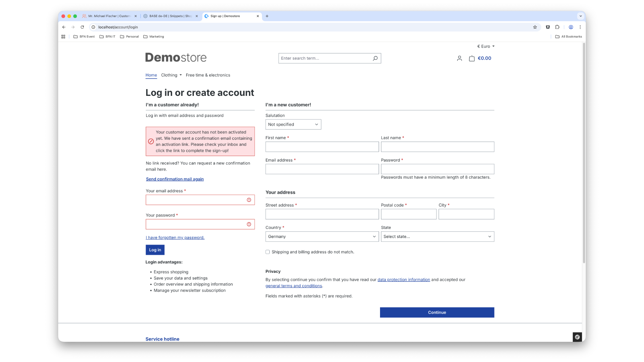Check shipping and billing address mismatch box

pos(268,252)
